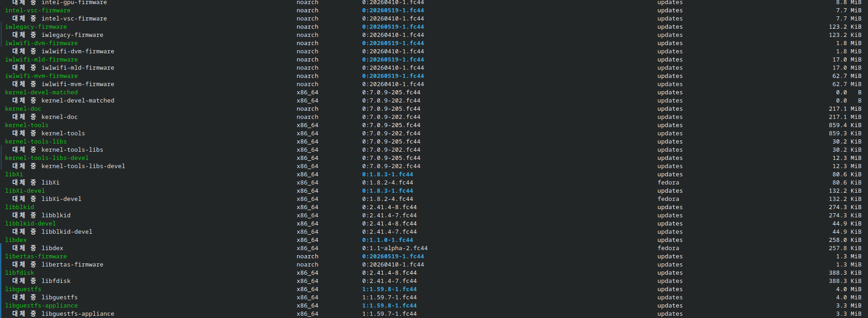Select the green kernel-devel-matched package line
Viewport: 868px width, 318px height.
(x=41, y=92)
